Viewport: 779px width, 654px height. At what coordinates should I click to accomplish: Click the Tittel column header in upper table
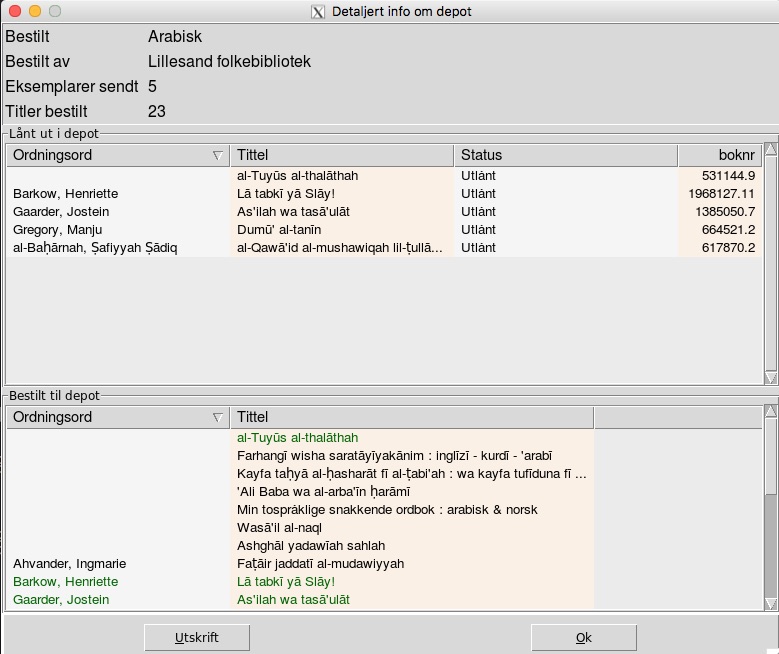coord(341,156)
